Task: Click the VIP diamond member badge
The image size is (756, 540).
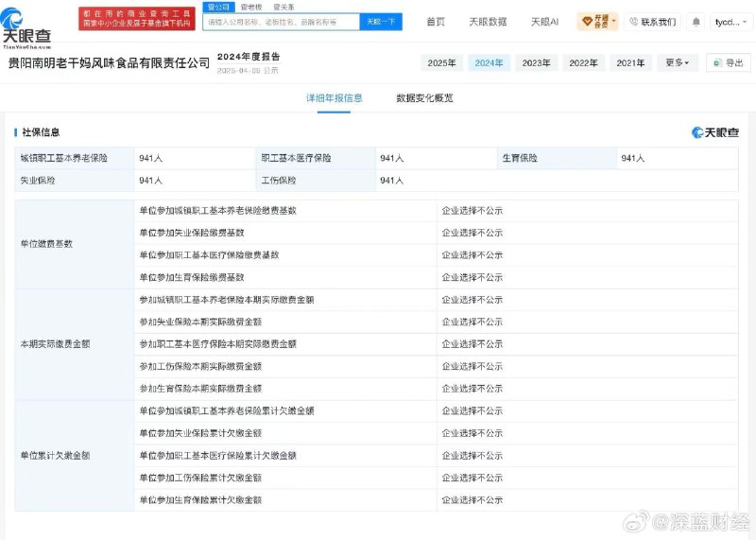Action: pyautogui.click(x=597, y=22)
